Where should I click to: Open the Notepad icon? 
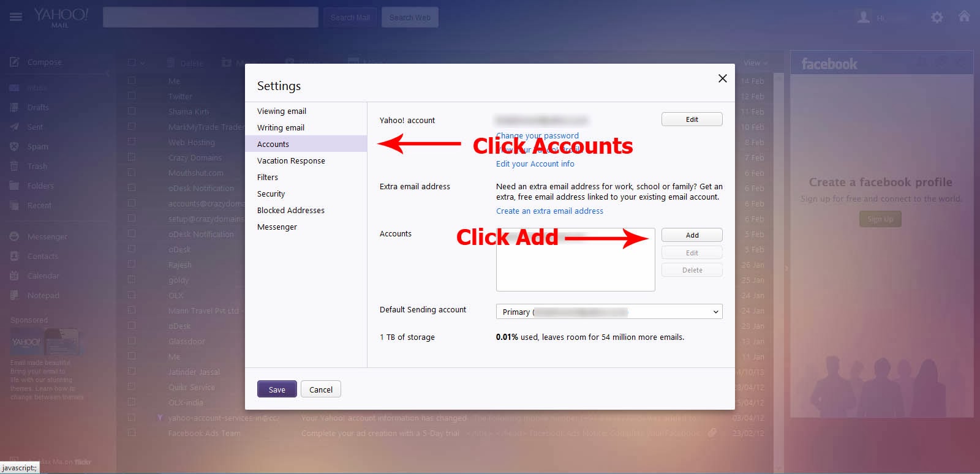click(x=14, y=295)
